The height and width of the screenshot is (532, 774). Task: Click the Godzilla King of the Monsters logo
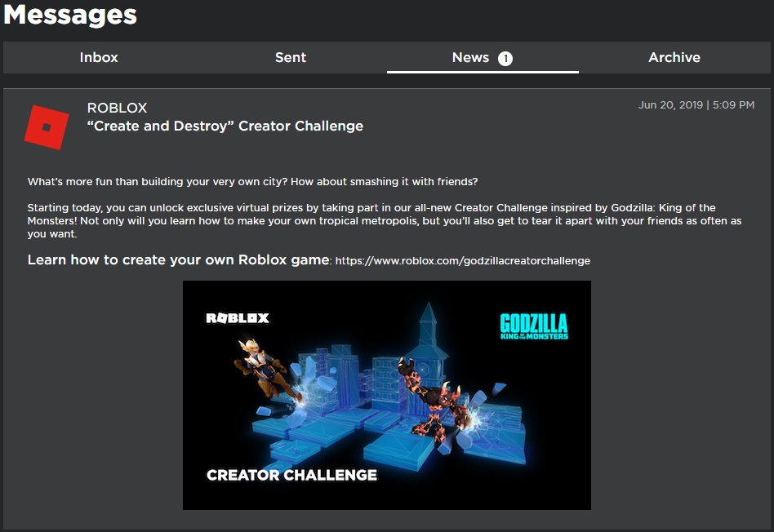pos(533,326)
